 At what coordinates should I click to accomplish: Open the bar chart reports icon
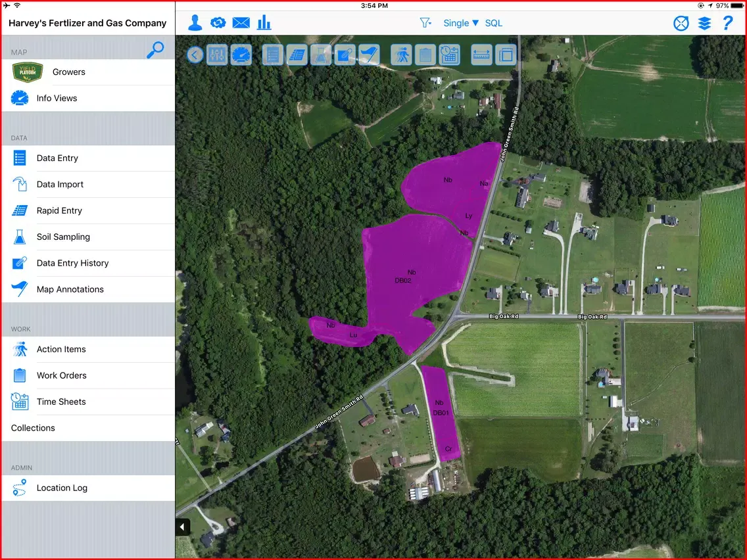click(264, 22)
